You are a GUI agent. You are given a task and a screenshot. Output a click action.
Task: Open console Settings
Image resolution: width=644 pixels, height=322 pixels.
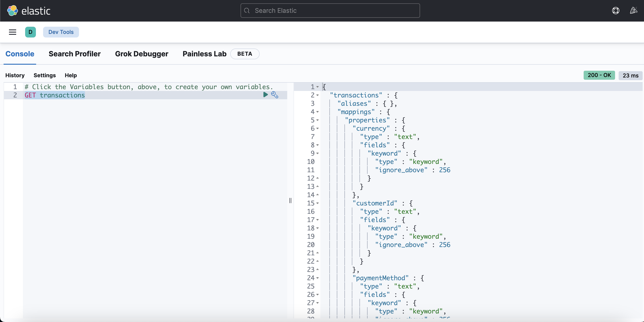tap(44, 75)
